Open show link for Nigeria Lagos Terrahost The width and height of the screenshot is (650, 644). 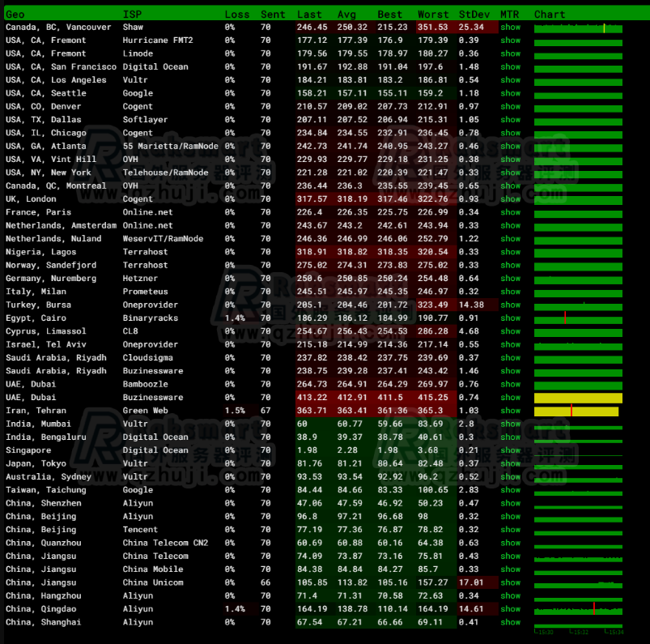click(x=510, y=252)
